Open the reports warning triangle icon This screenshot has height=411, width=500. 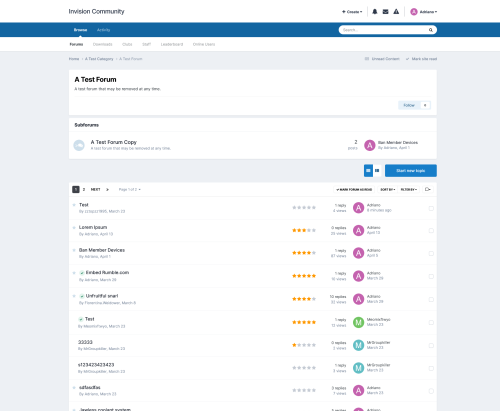(x=396, y=12)
